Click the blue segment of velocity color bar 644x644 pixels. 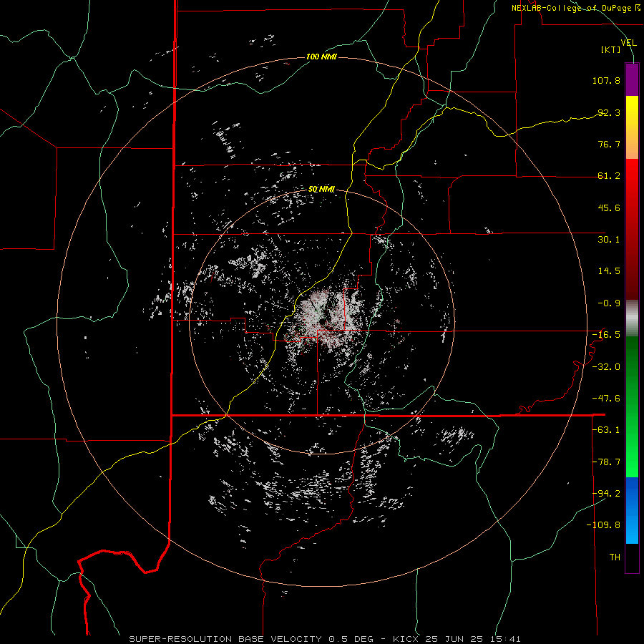(x=632, y=510)
